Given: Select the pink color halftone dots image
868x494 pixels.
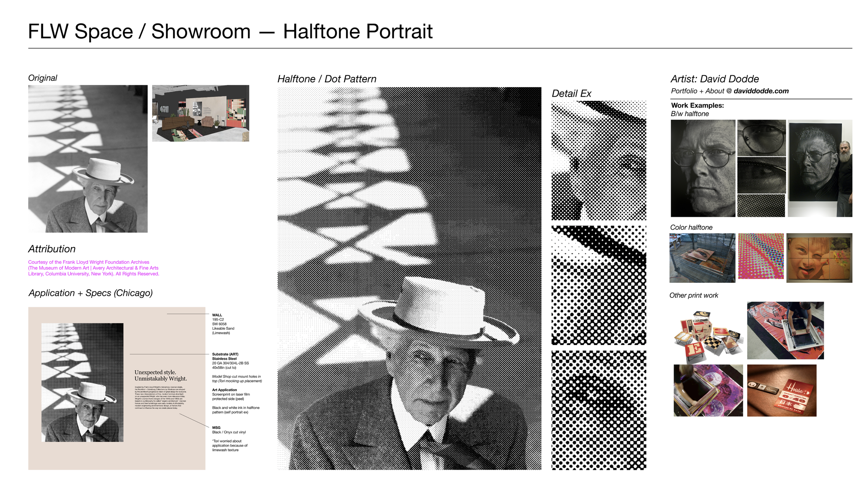Looking at the screenshot, I should click(760, 256).
